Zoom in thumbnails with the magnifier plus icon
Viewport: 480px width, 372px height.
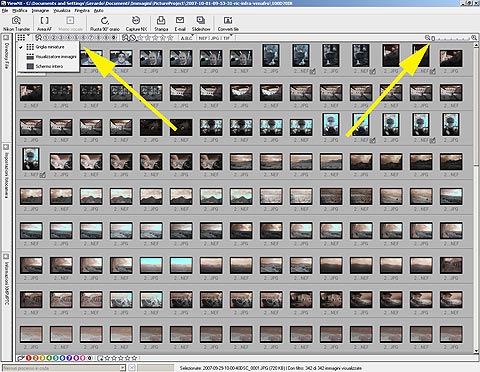pyautogui.click(x=474, y=38)
